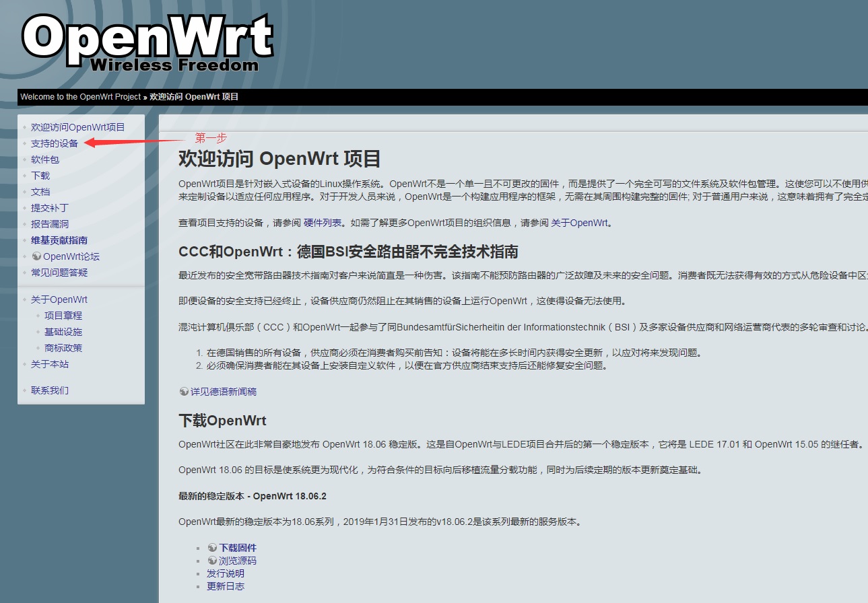Viewport: 868px width, 603px height.
Task: Select 下载 in the sidebar menu
Action: (40, 176)
